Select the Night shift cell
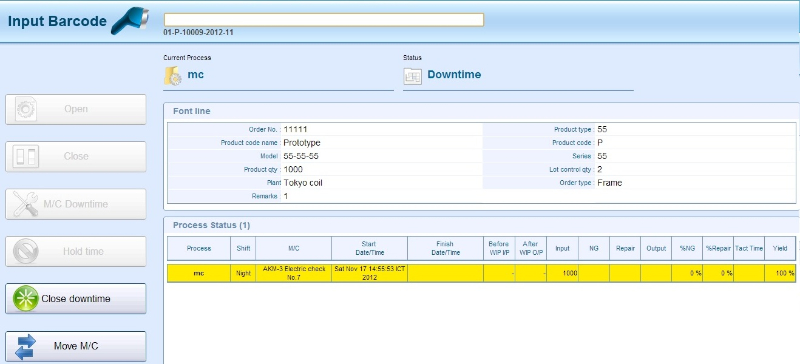Viewport: 800px width, 364px height. pos(243,273)
